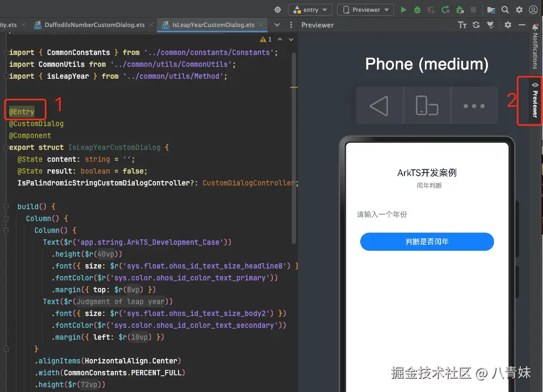The image size is (543, 392).
Task: Close the partially visible ity.ets tab
Action: point(23,25)
